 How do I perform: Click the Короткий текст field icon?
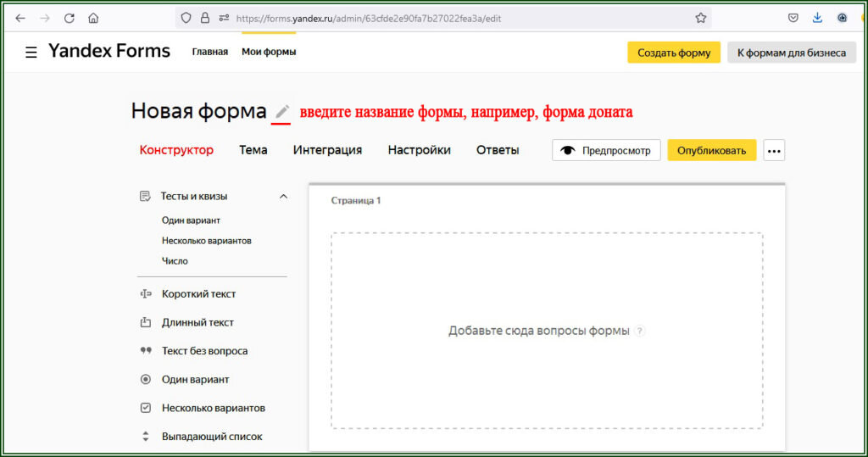pyautogui.click(x=146, y=293)
